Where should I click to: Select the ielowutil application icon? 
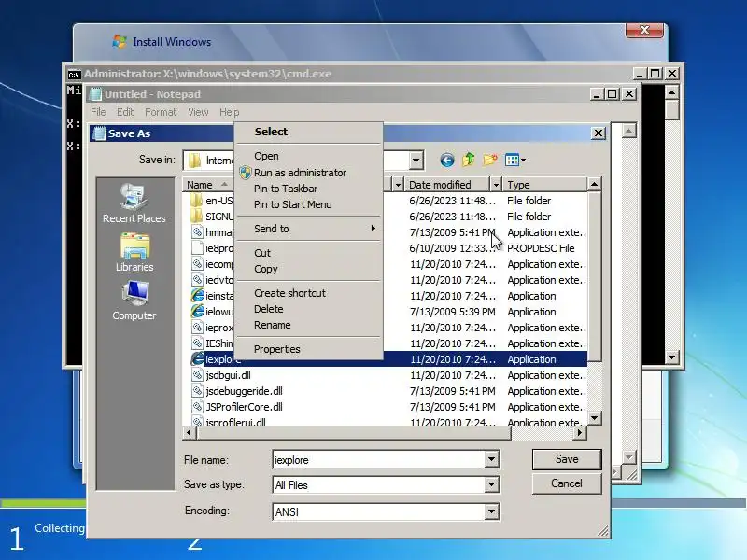(197, 312)
